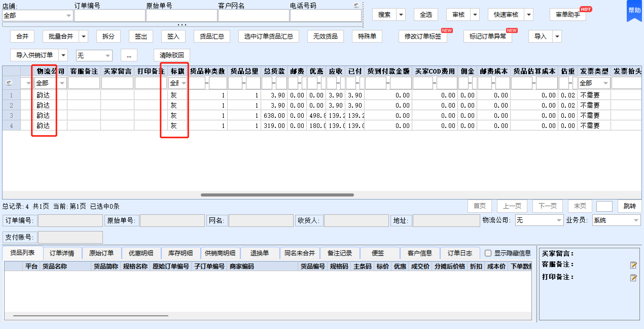Viewport: 644px width, 329px height.
Task: Click the 审单助手 button
Action: [x=568, y=15]
